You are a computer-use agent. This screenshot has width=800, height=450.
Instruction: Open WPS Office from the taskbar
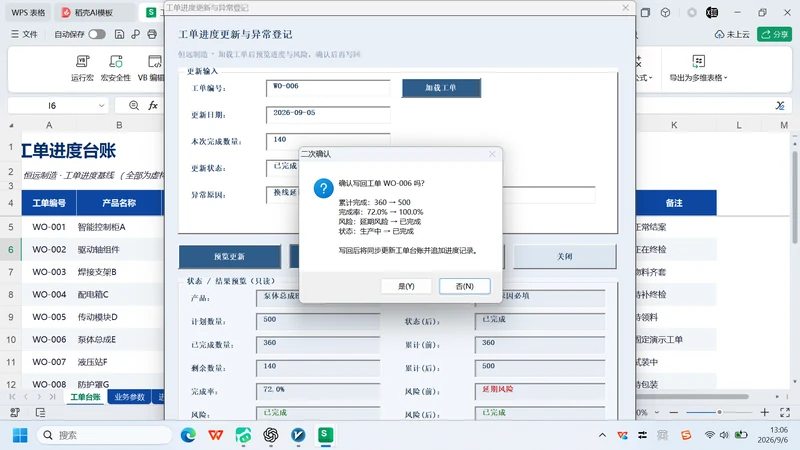[x=216, y=435]
